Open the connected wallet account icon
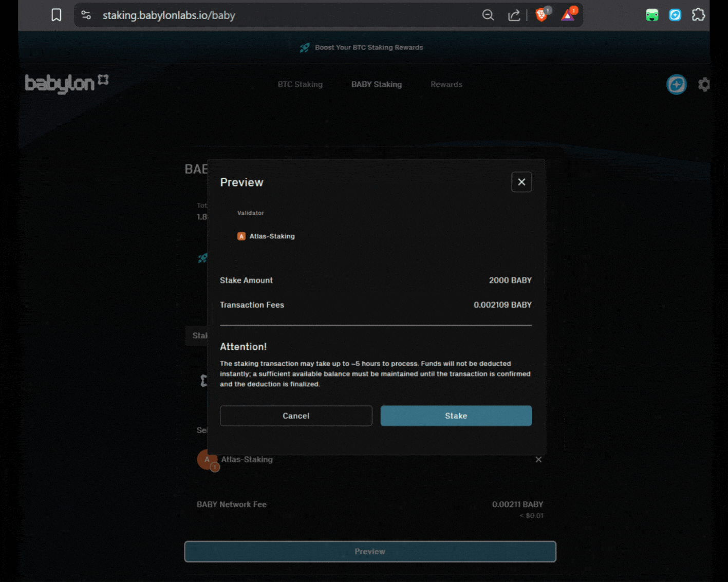The height and width of the screenshot is (582, 728). [676, 84]
